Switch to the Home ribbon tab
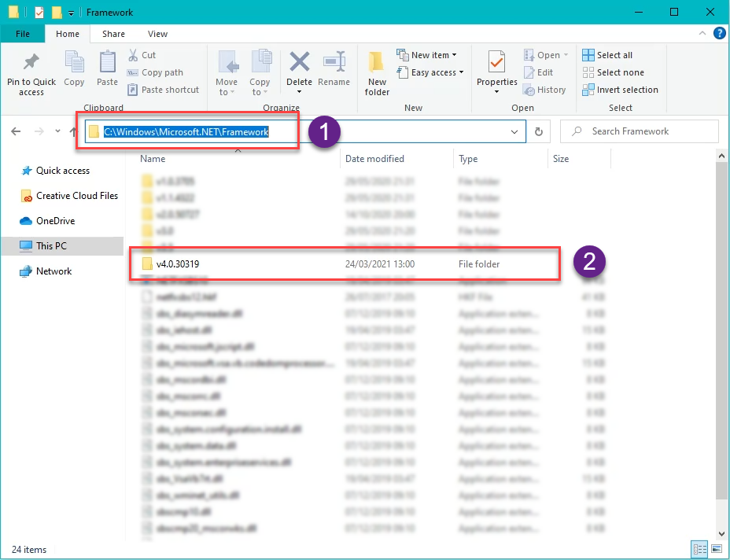Image resolution: width=730 pixels, height=560 pixels. [x=68, y=34]
